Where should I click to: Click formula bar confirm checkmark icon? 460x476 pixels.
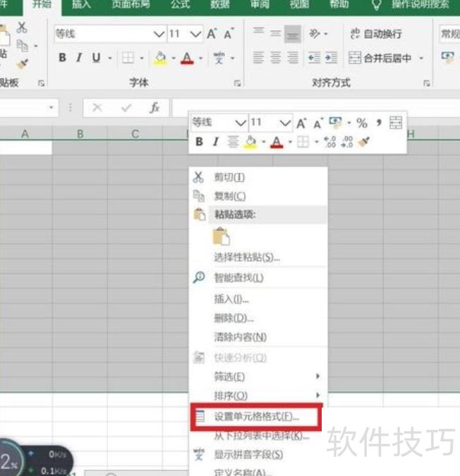click(x=126, y=107)
